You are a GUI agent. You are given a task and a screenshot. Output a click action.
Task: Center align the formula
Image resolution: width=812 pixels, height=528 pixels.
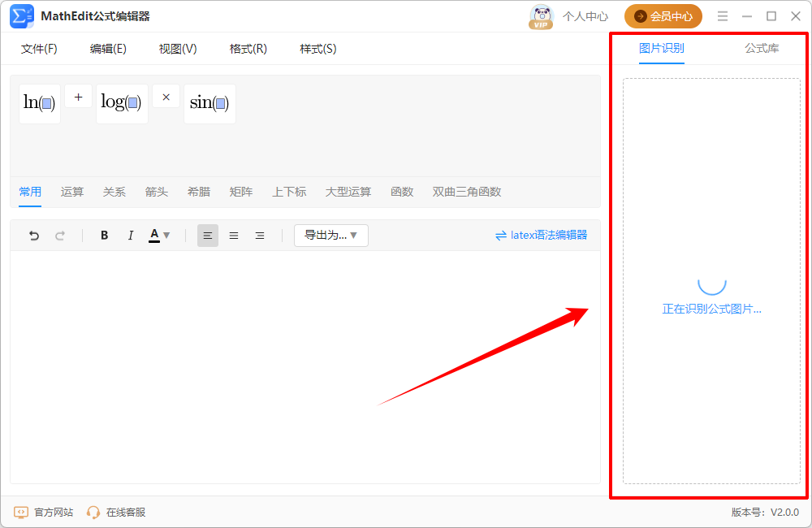tap(234, 236)
